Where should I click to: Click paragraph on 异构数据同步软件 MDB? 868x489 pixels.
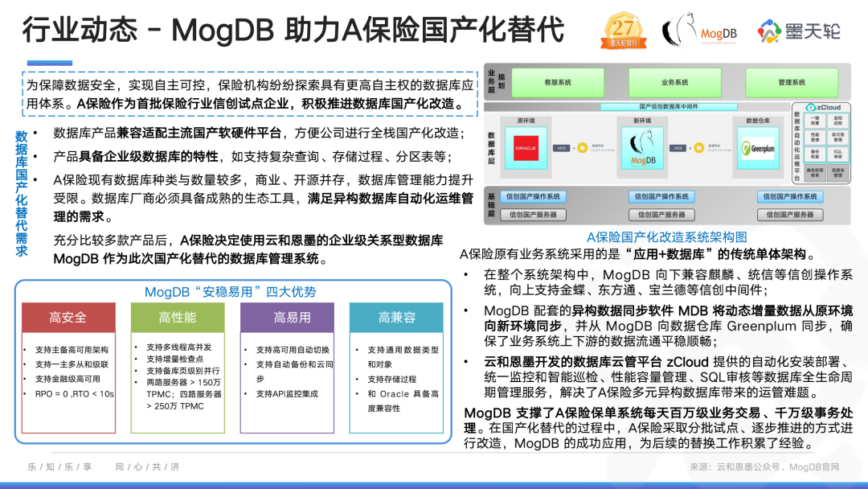coord(668,327)
